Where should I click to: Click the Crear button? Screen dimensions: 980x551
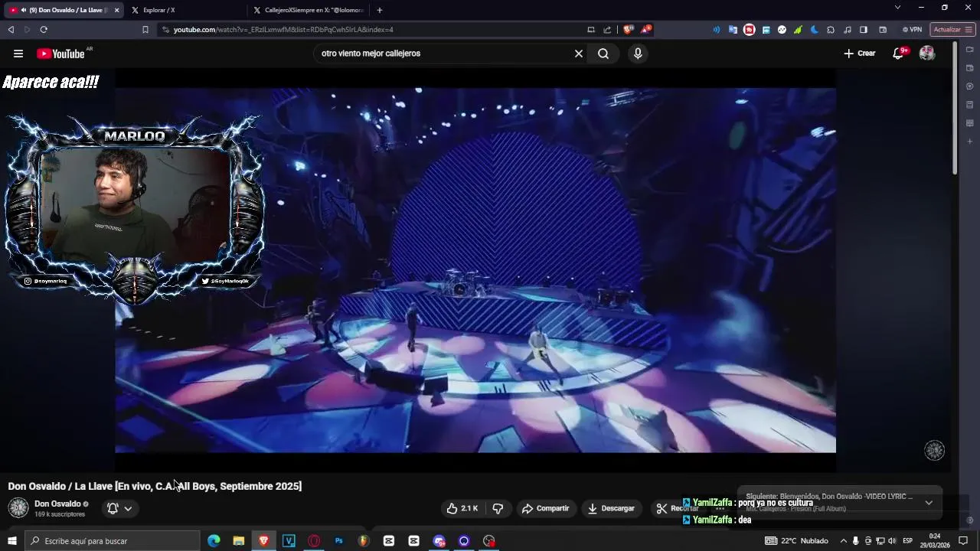point(860,54)
